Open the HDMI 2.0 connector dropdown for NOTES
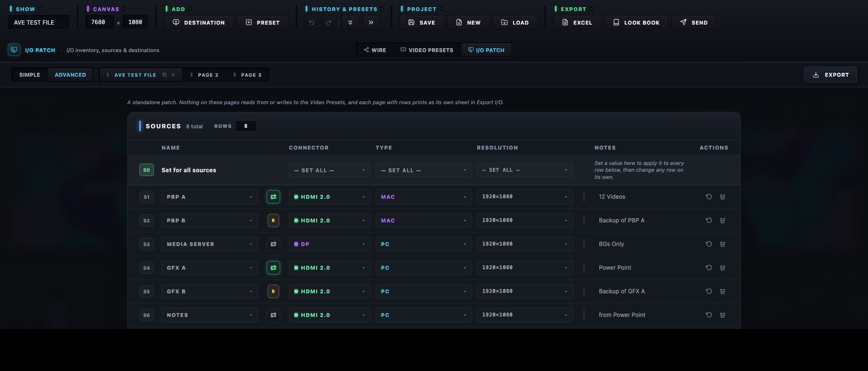Image resolution: width=868 pixels, height=371 pixels. tap(330, 315)
